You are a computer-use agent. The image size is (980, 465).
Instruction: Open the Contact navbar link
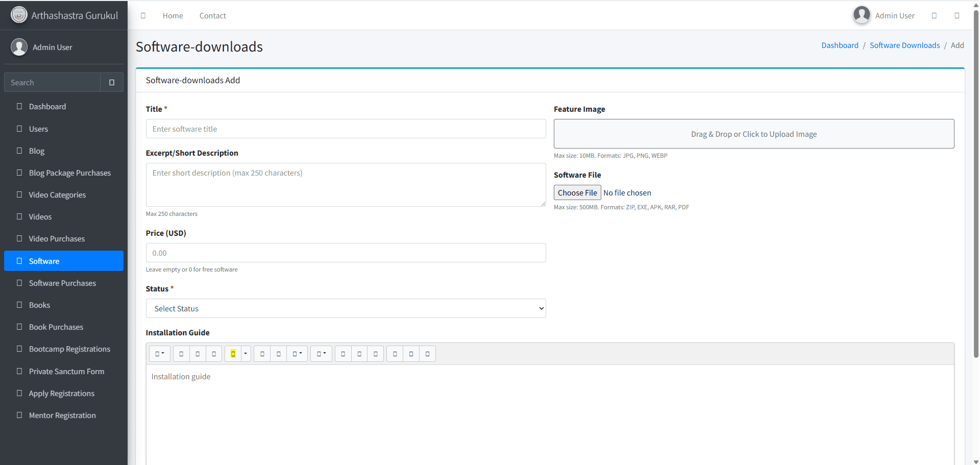coord(213,16)
